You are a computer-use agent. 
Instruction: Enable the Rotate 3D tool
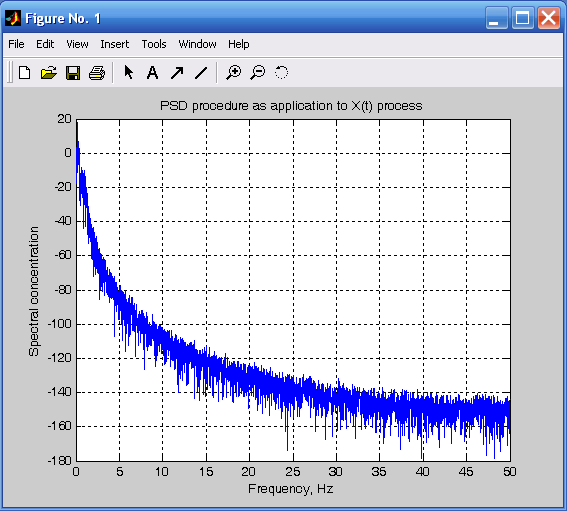click(281, 73)
